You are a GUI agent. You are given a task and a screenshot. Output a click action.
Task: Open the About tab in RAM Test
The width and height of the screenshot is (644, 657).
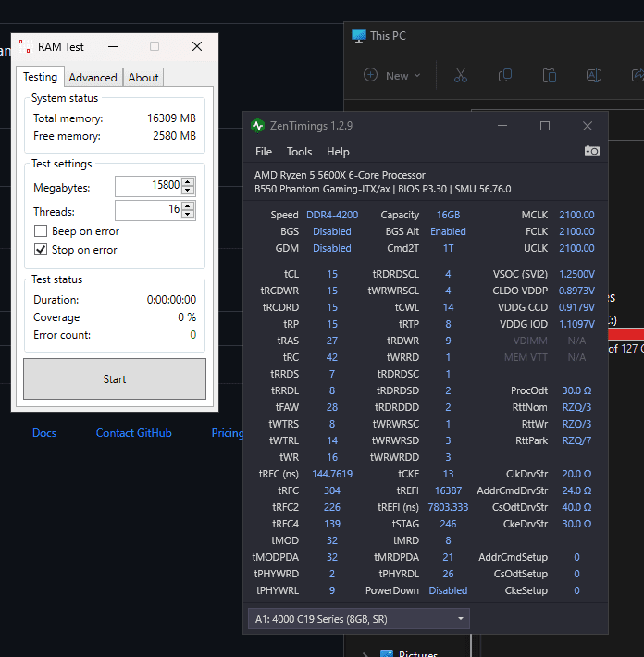click(143, 78)
